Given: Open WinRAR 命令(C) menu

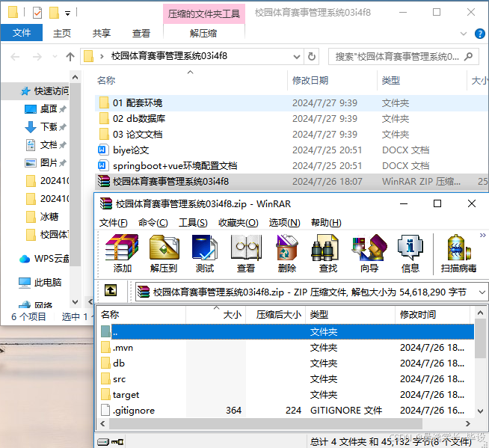Looking at the screenshot, I should pos(153,223).
